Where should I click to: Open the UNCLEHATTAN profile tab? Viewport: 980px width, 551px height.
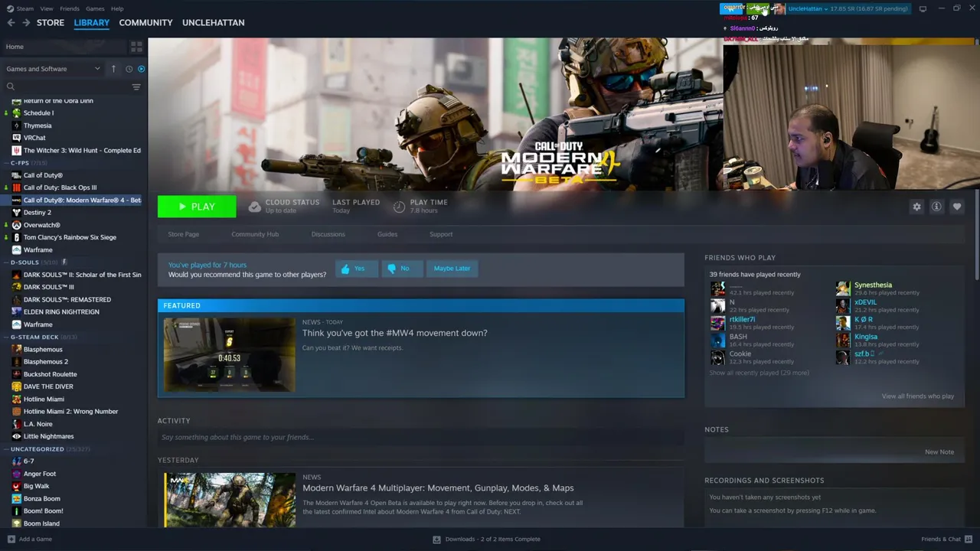(x=214, y=23)
